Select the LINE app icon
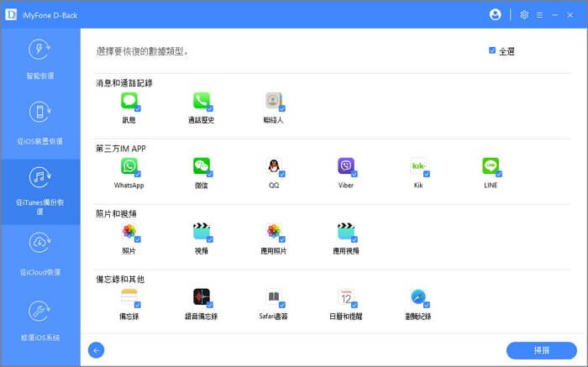Image resolution: width=588 pixels, height=367 pixels. (491, 166)
